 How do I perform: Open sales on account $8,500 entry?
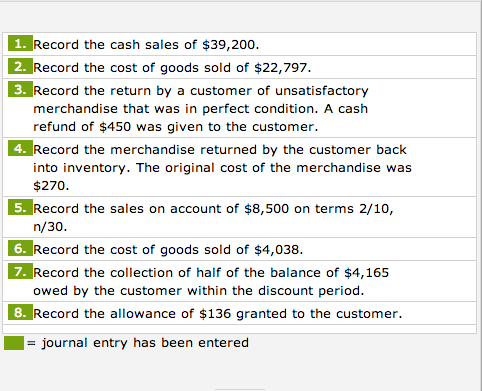(x=239, y=217)
